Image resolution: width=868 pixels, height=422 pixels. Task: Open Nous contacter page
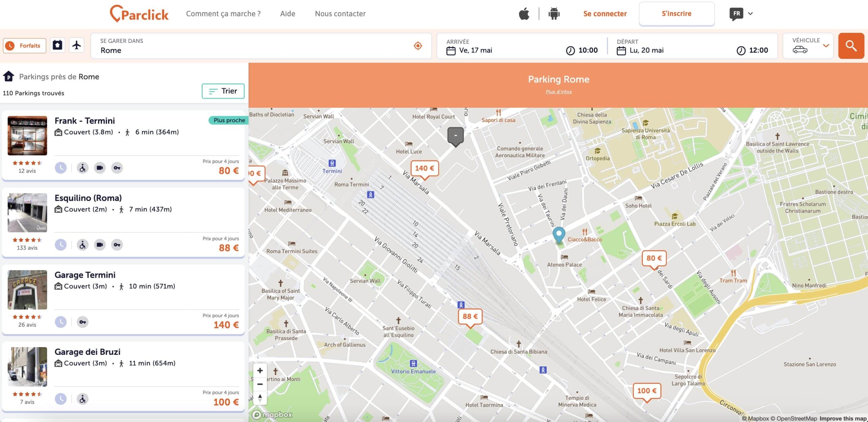point(340,14)
